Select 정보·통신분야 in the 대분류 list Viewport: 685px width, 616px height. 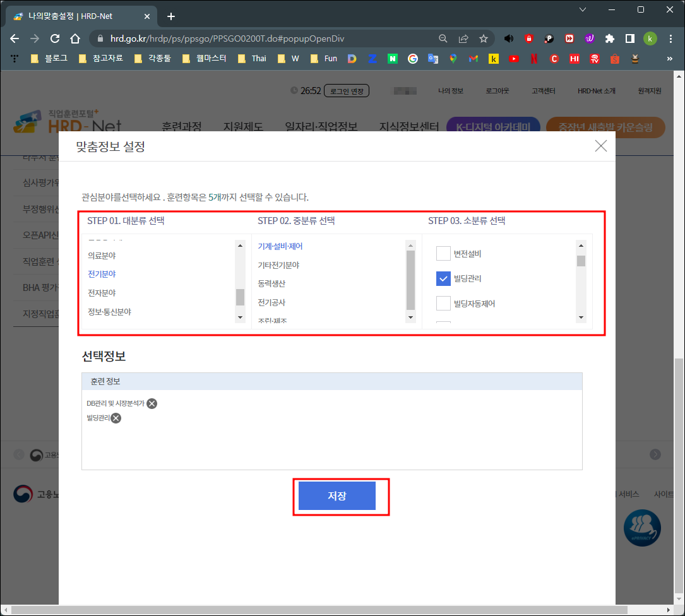[x=109, y=312]
